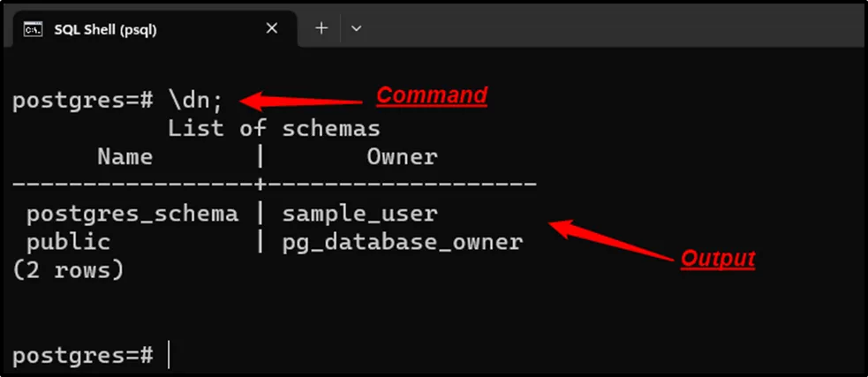
Task: Click the SQL Shell terminal icon in tab
Action: click(34, 29)
